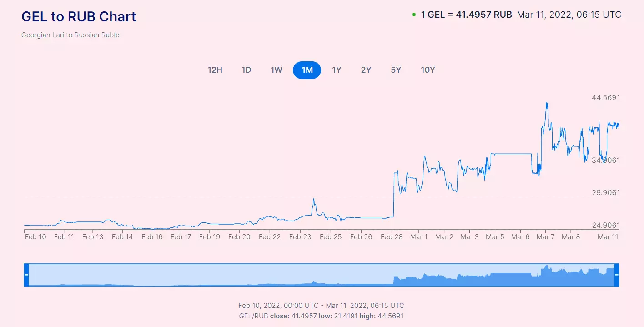Click the GEL to RUB Chart title
The width and height of the screenshot is (644, 327).
pyautogui.click(x=78, y=16)
